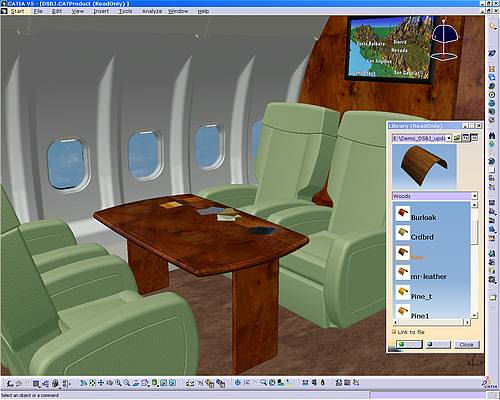This screenshot has width=500, height=400.
Task: Click the Swap visible space icon
Action: pos(172,383)
